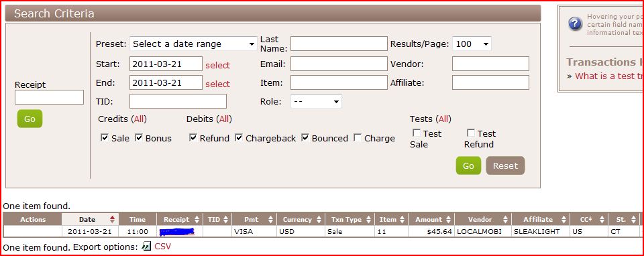Click the Start date field

(x=166, y=64)
